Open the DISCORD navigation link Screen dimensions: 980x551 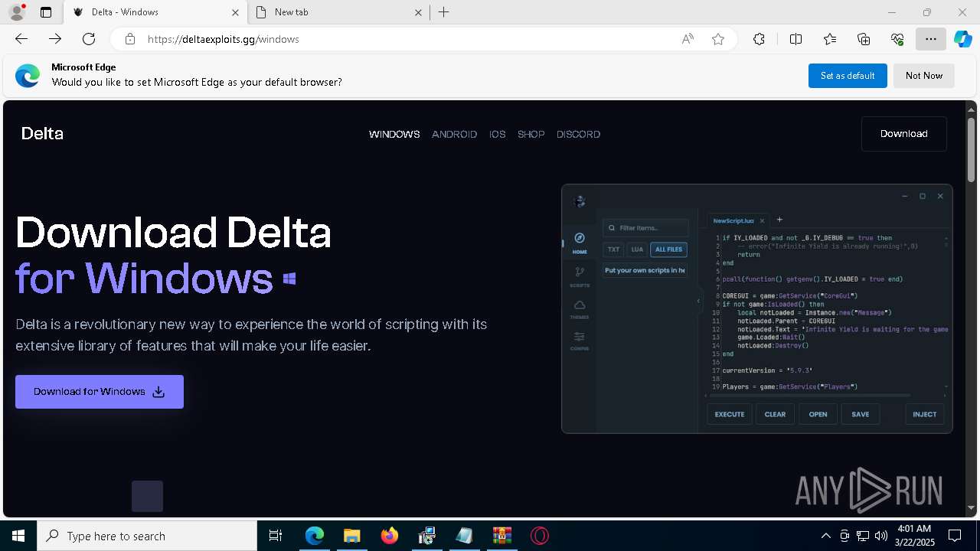click(578, 134)
